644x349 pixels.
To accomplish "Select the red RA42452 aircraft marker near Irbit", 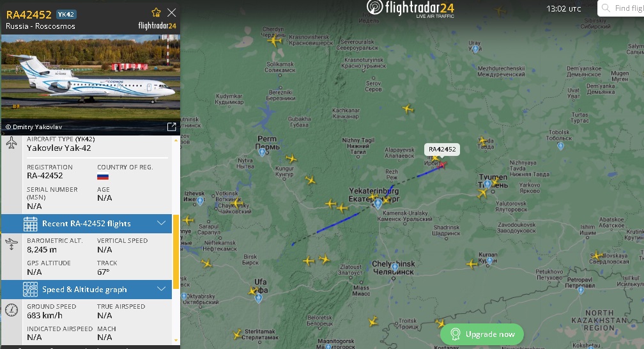I will [442, 164].
